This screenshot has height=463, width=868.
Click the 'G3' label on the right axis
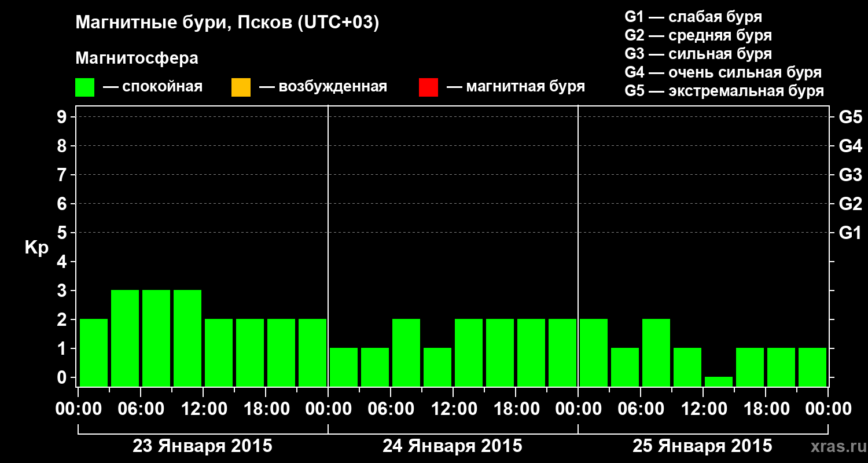click(x=850, y=175)
